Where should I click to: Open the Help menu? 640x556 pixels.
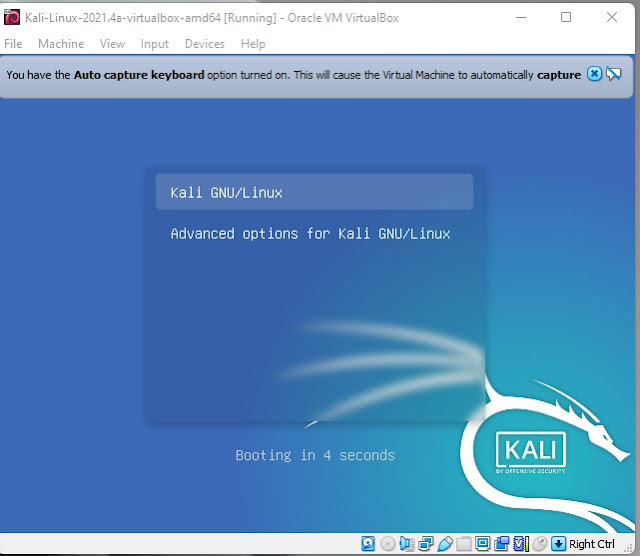(x=253, y=44)
